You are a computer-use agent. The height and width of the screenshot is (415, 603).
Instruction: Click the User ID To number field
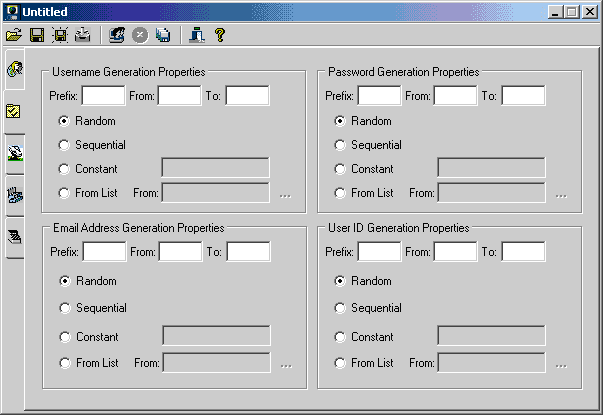click(523, 252)
